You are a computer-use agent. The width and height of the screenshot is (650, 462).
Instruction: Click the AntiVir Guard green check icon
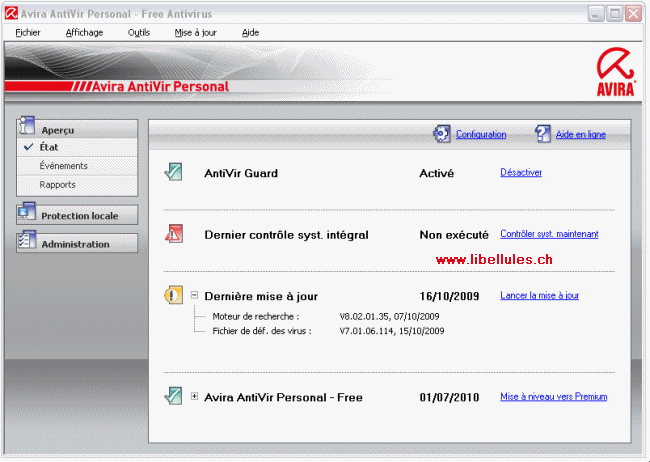pyautogui.click(x=174, y=172)
